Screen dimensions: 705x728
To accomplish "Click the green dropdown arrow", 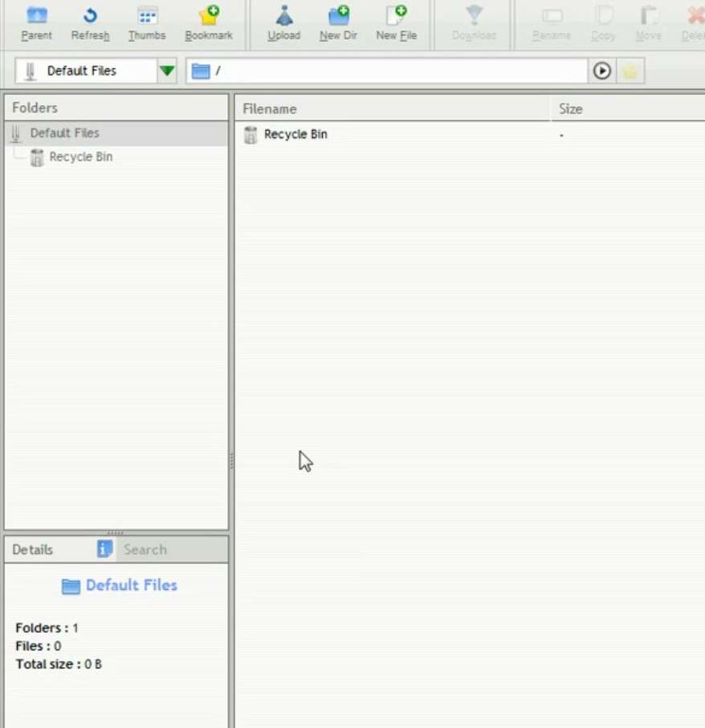I will tap(167, 71).
